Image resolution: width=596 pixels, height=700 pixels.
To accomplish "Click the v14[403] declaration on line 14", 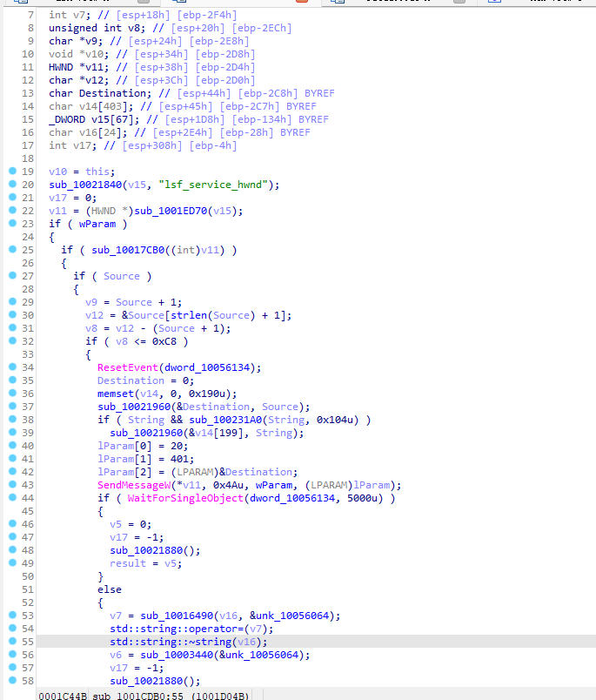I will click(91, 106).
